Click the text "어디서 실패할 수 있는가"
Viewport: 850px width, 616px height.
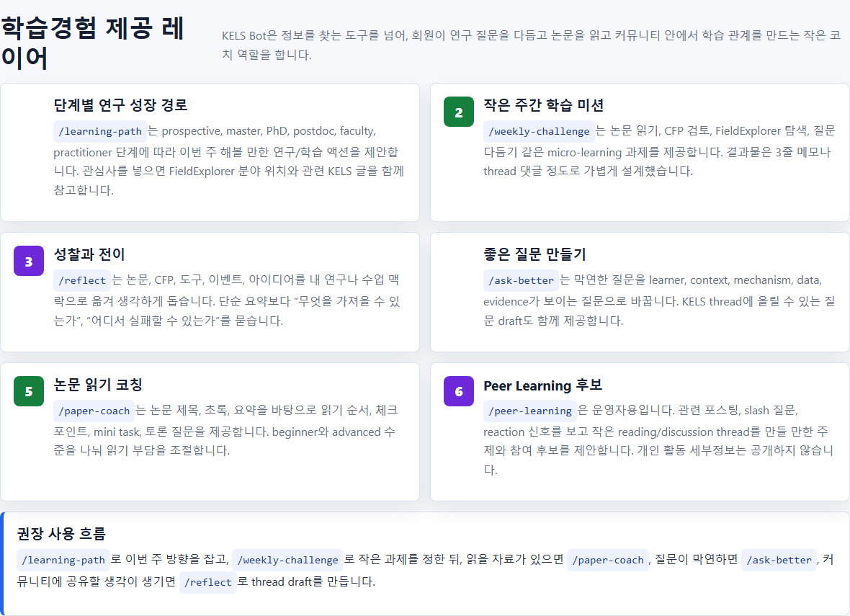tap(152, 321)
